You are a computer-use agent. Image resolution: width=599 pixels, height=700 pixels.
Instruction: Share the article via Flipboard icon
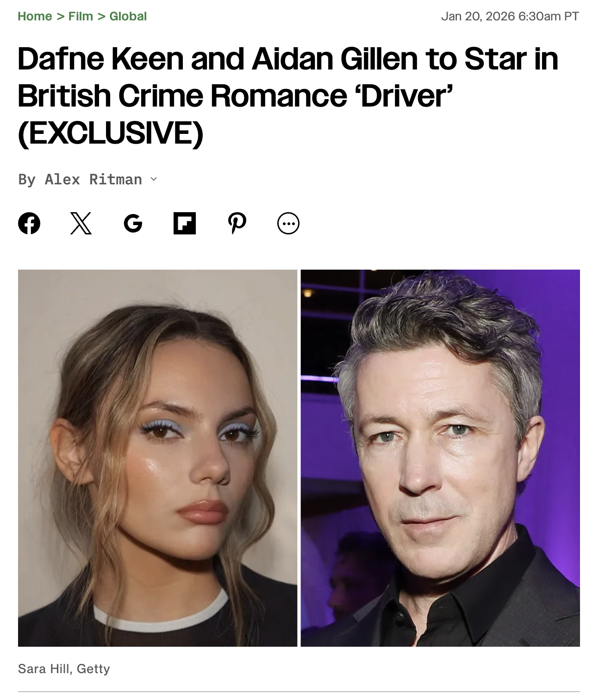tap(185, 223)
